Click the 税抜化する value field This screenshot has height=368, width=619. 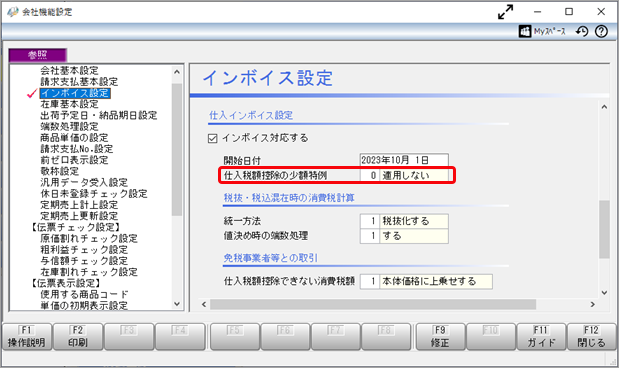coord(414,221)
